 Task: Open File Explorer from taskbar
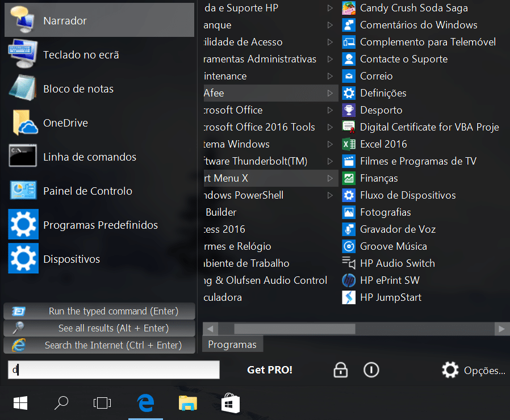pyautogui.click(x=187, y=403)
